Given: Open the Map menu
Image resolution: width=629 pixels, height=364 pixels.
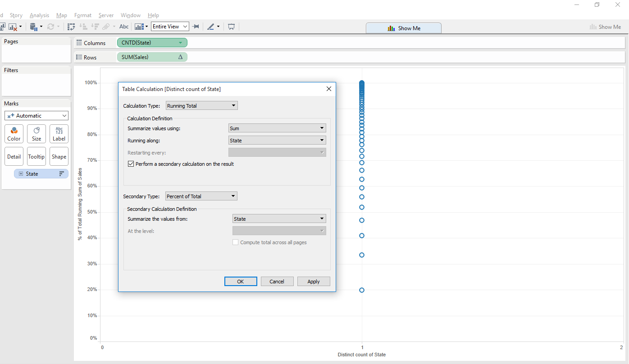Looking at the screenshot, I should (62, 15).
